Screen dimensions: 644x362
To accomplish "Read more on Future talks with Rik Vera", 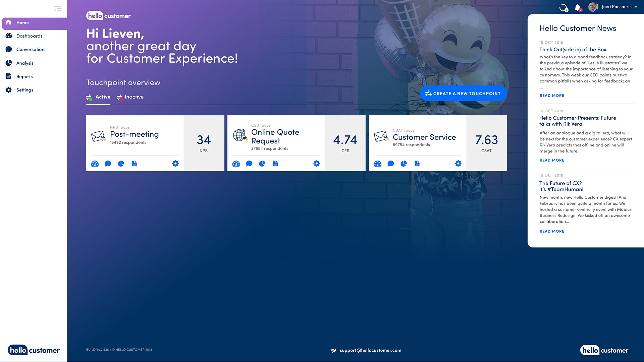I will [x=552, y=160].
